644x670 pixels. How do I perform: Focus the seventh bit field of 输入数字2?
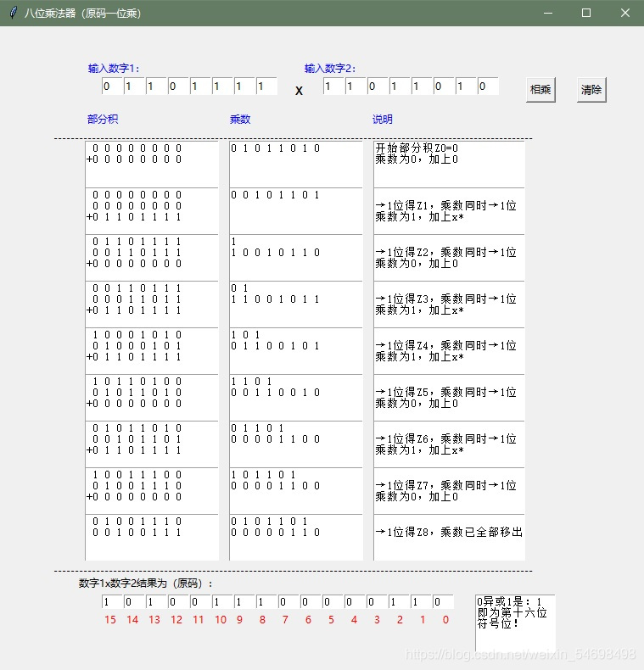tap(466, 87)
